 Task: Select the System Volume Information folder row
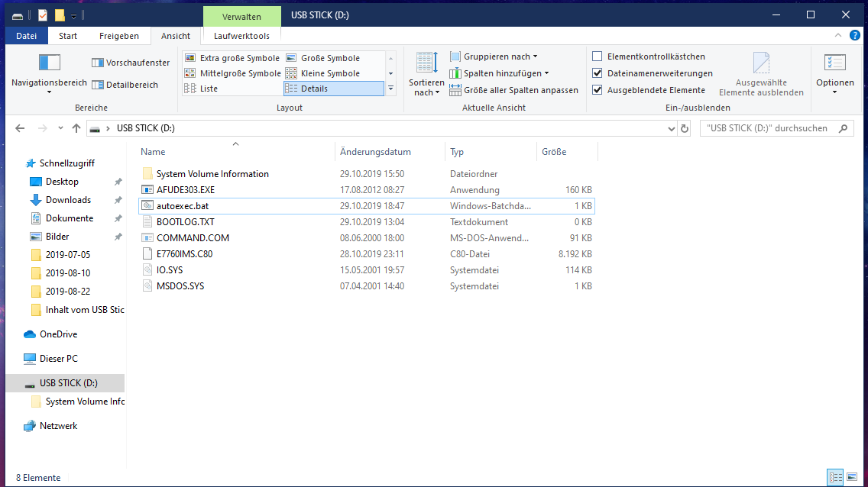(x=367, y=173)
